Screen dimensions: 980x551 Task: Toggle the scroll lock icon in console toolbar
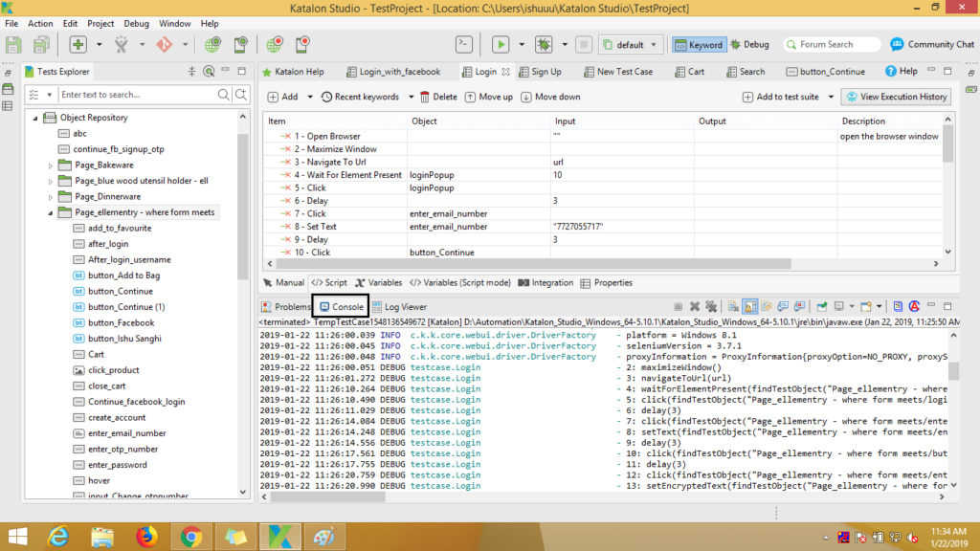750,307
